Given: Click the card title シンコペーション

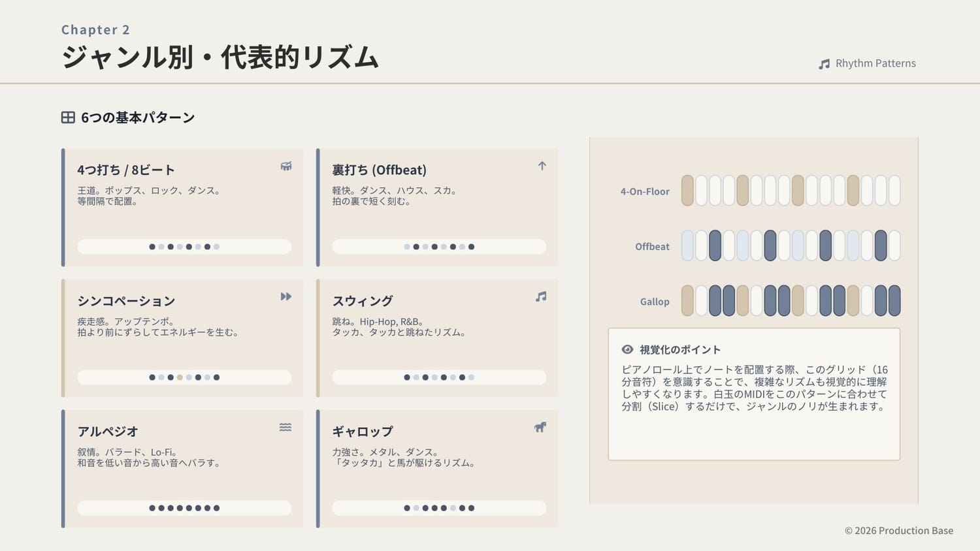Looking at the screenshot, I should pyautogui.click(x=126, y=301).
